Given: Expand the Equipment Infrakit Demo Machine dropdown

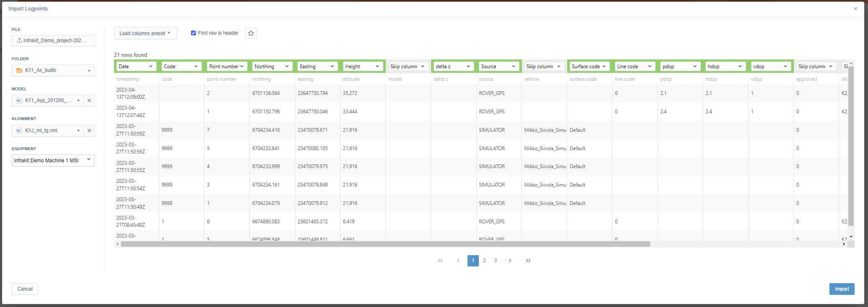Looking at the screenshot, I should (53, 160).
